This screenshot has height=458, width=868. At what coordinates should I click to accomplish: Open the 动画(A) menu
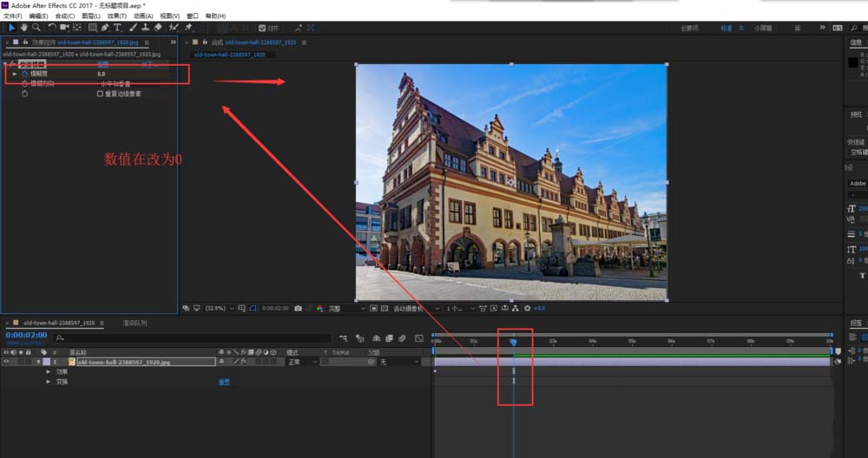coord(143,16)
